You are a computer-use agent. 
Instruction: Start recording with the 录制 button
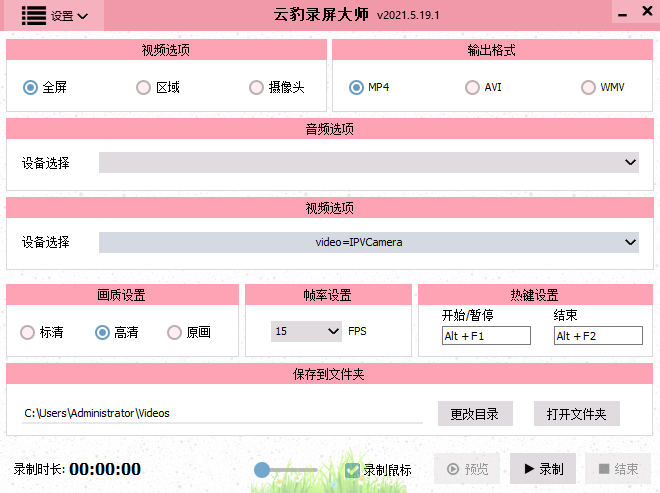(x=543, y=469)
